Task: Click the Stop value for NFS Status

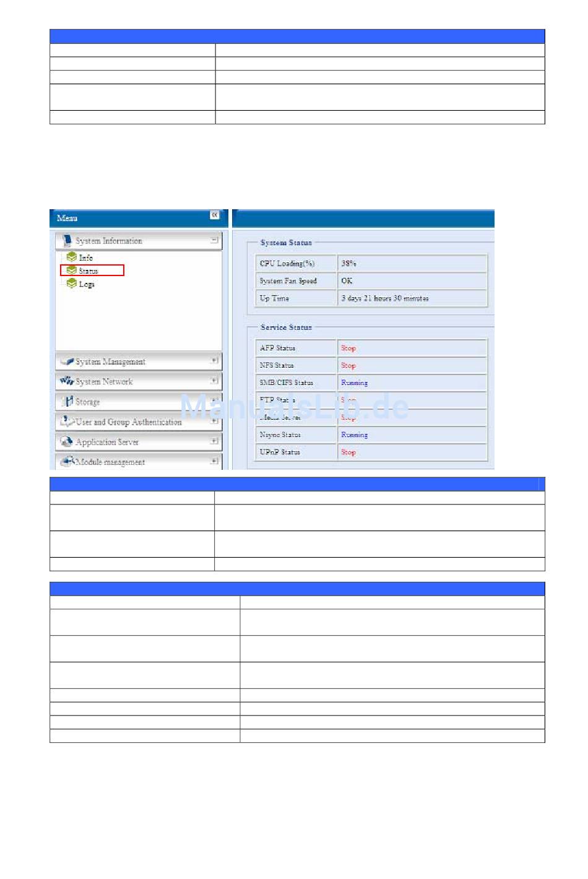Action: point(348,365)
